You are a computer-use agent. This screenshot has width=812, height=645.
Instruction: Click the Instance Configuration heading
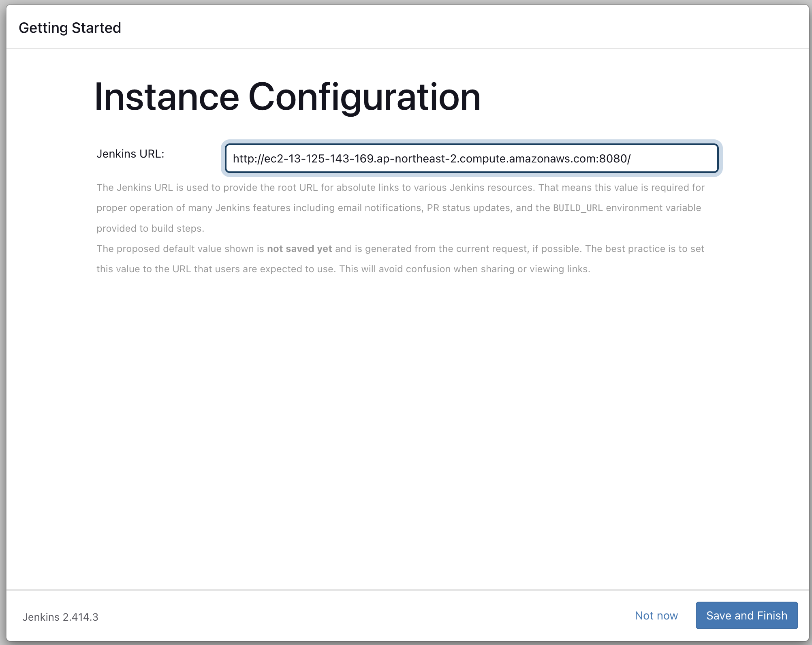point(287,97)
